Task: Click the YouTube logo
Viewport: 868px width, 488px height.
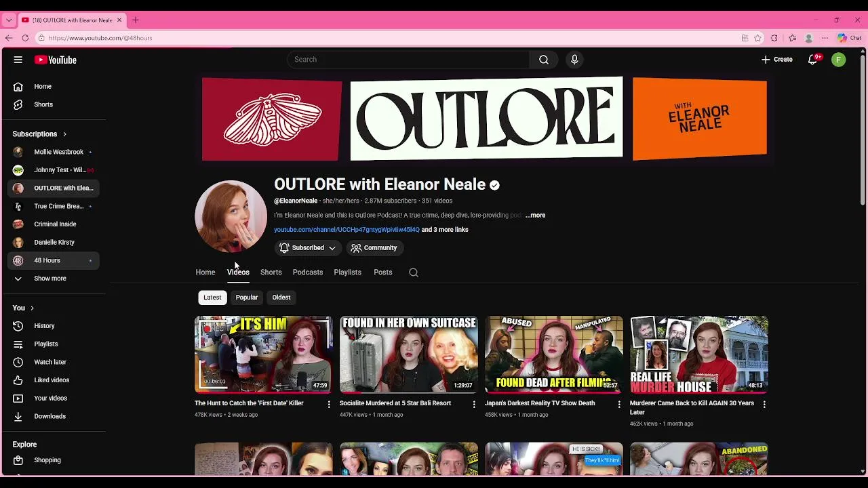Action: 56,60
